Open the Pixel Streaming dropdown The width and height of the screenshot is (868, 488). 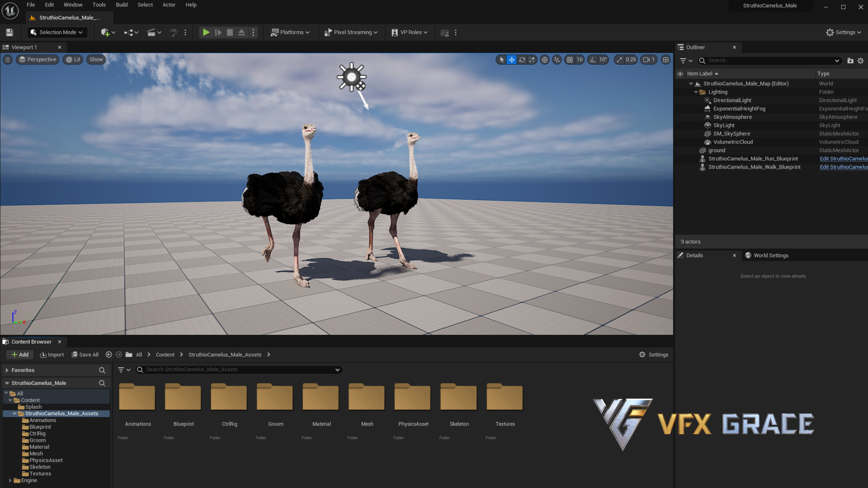click(351, 33)
